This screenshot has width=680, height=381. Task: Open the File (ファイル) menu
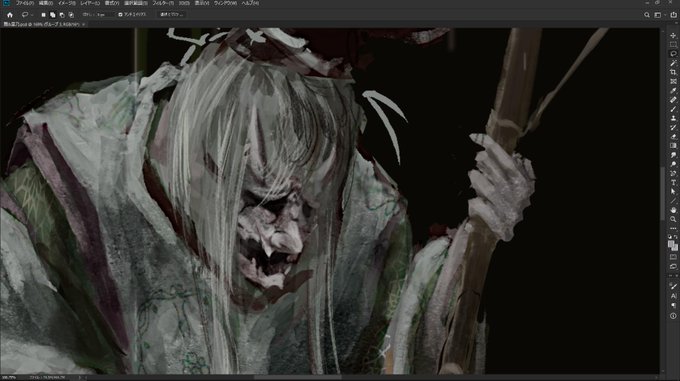24,3
